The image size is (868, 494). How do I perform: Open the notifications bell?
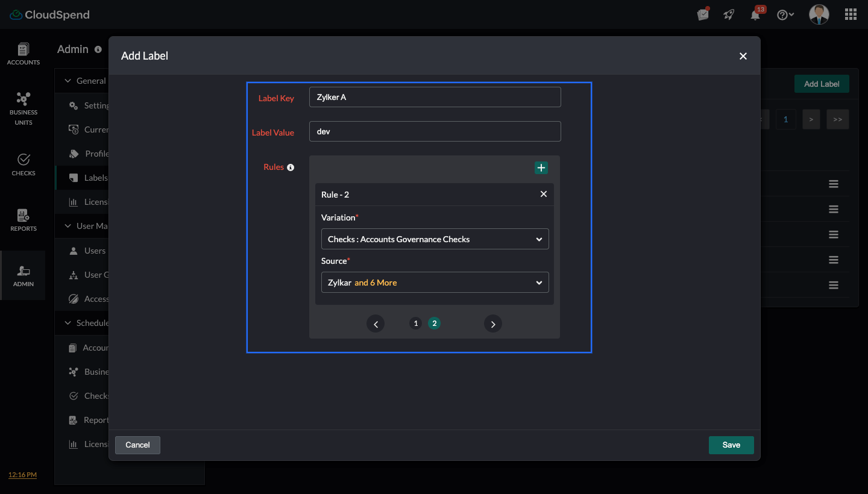(x=756, y=14)
